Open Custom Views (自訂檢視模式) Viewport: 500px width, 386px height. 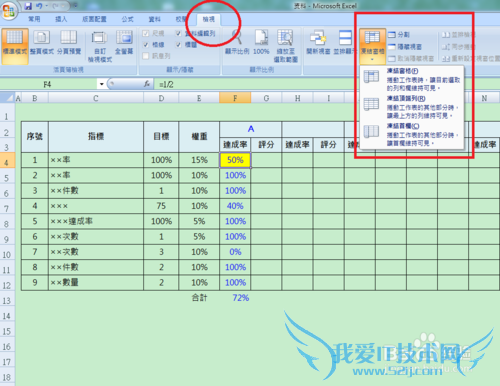click(x=100, y=46)
